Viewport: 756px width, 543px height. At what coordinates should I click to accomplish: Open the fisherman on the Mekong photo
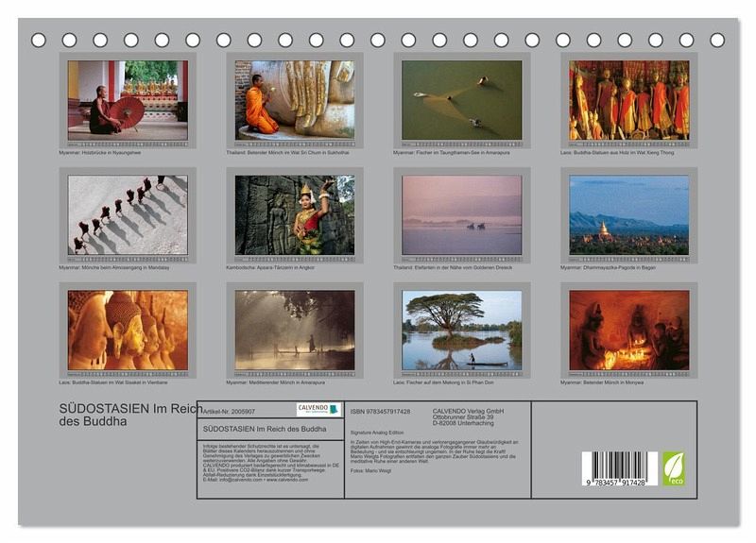point(461,330)
